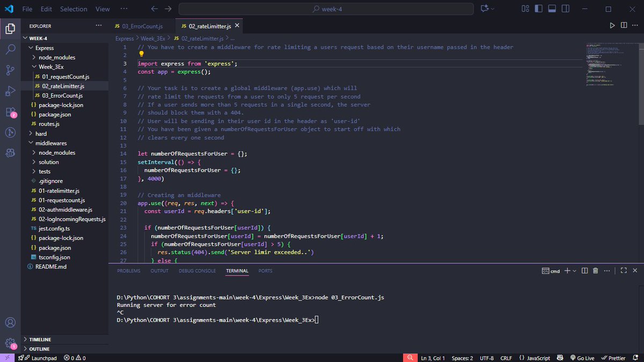
Task: Open the Explorer view in activity bar
Action: coord(10,29)
